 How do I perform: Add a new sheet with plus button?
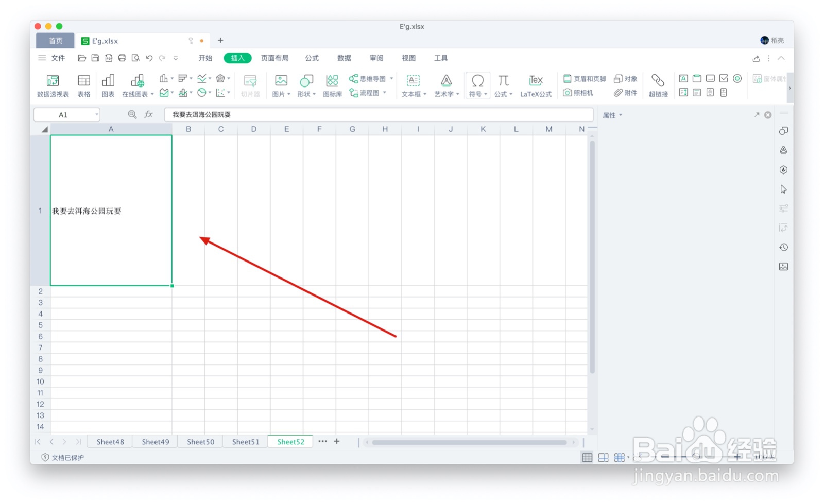click(x=337, y=441)
